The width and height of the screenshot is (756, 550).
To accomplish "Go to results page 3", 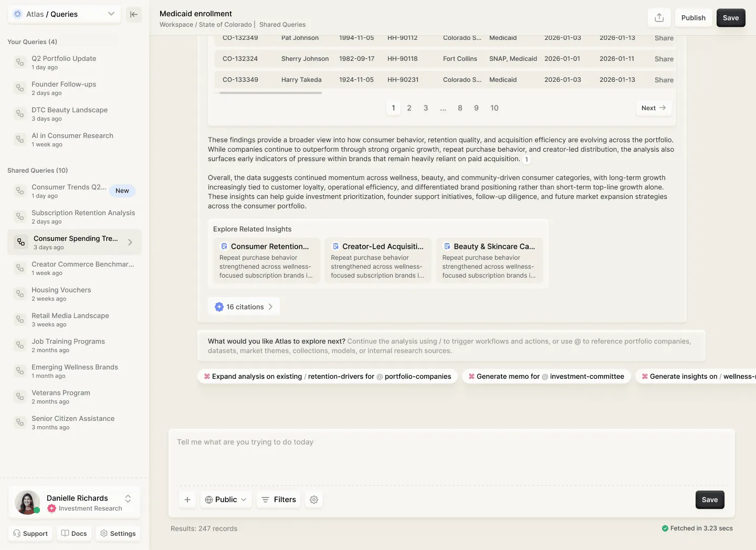I will coord(426,108).
